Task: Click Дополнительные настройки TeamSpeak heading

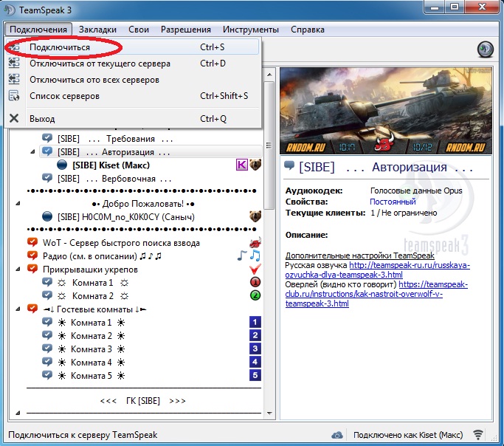Action: [359, 255]
